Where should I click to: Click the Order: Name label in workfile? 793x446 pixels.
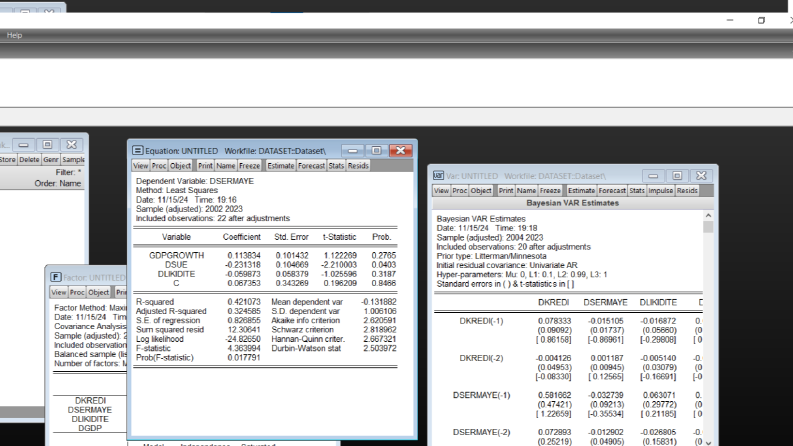pyautogui.click(x=58, y=184)
